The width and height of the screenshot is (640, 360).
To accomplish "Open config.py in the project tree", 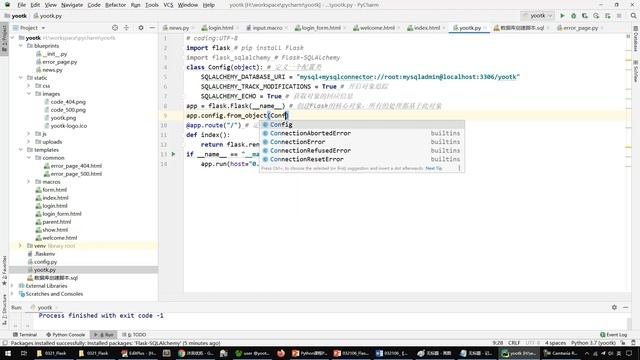I will pyautogui.click(x=45, y=262).
